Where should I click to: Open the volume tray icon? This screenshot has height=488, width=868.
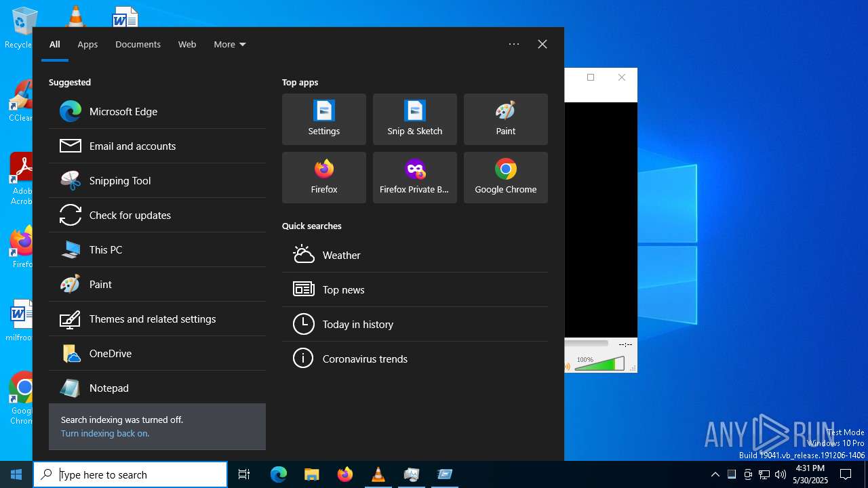781,474
